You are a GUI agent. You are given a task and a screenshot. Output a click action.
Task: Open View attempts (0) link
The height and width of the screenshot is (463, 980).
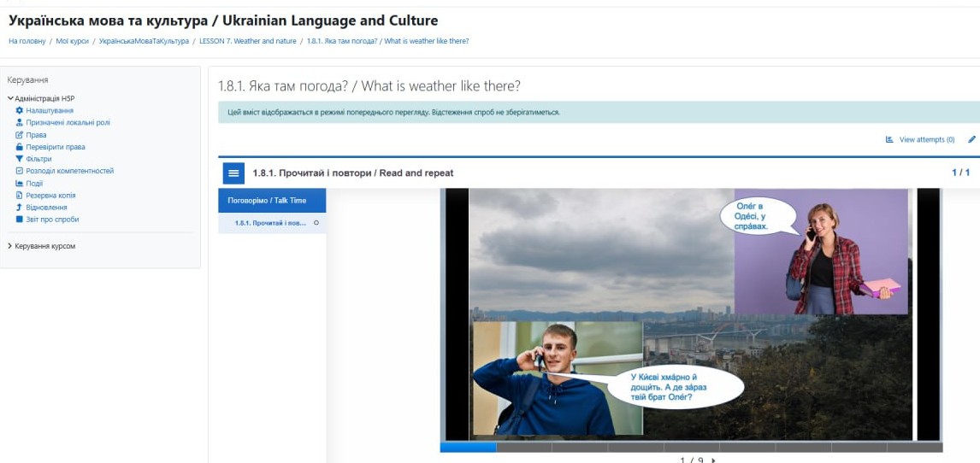tap(926, 139)
